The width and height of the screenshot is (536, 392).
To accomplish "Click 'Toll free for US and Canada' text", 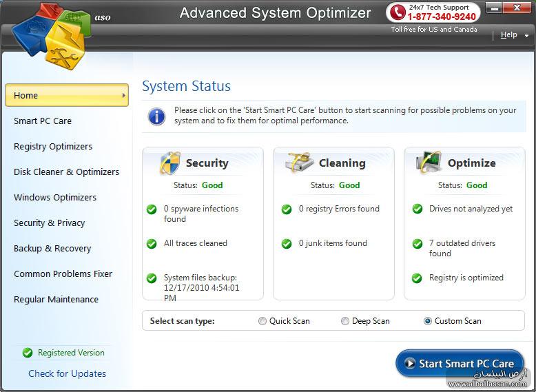I will [434, 30].
